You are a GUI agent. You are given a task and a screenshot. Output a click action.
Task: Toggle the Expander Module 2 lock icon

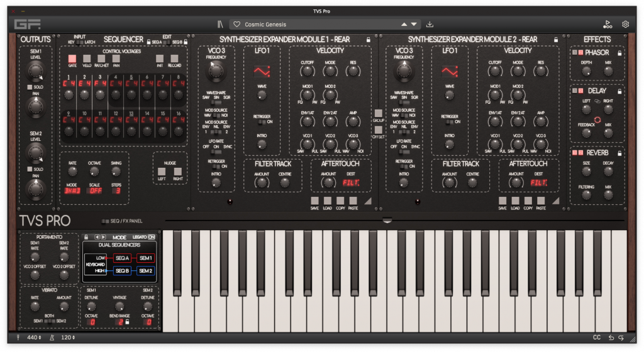(x=556, y=40)
